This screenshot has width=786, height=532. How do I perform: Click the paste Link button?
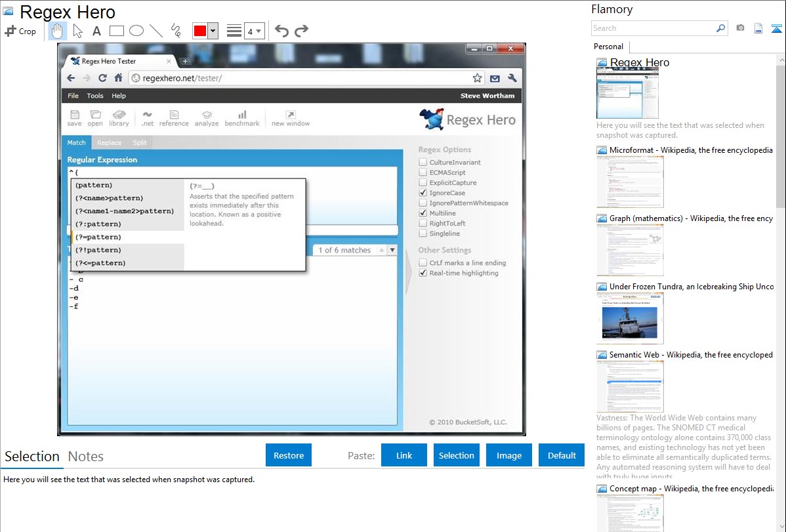[404, 455]
